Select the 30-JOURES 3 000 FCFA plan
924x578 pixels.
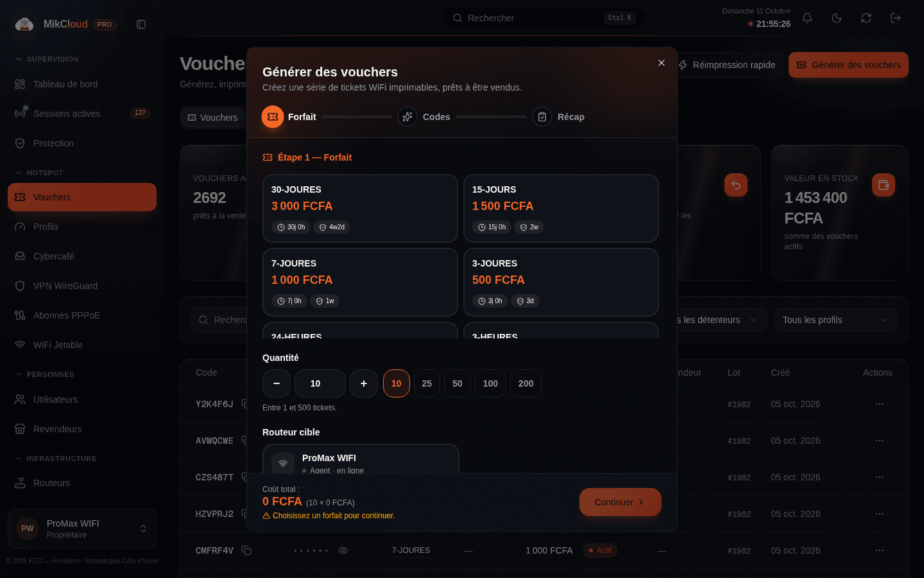360,208
